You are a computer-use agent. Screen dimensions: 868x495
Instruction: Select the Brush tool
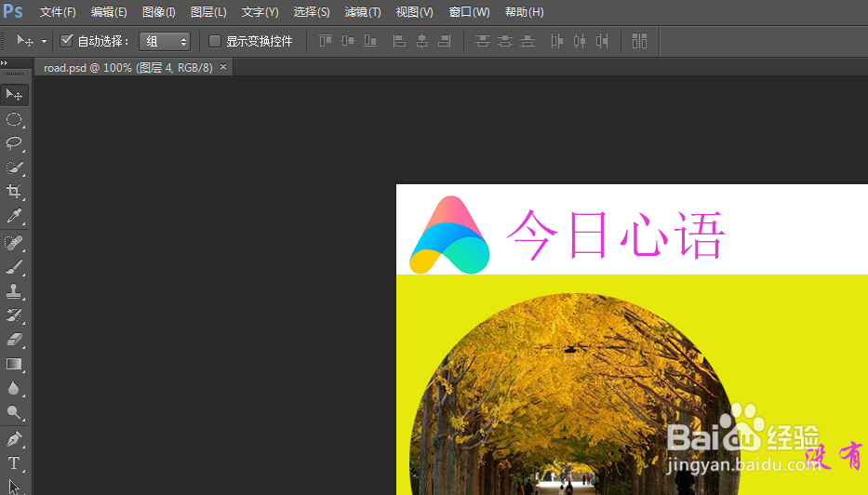point(14,267)
